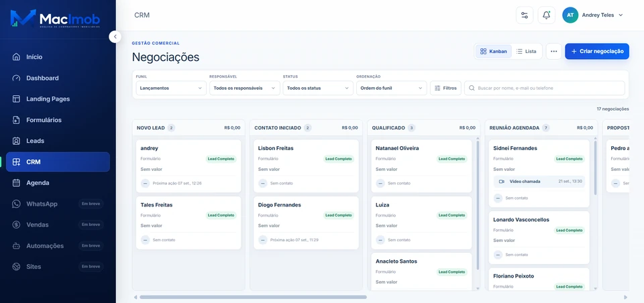Switch to Lista view
644x303 pixels.
click(x=527, y=52)
